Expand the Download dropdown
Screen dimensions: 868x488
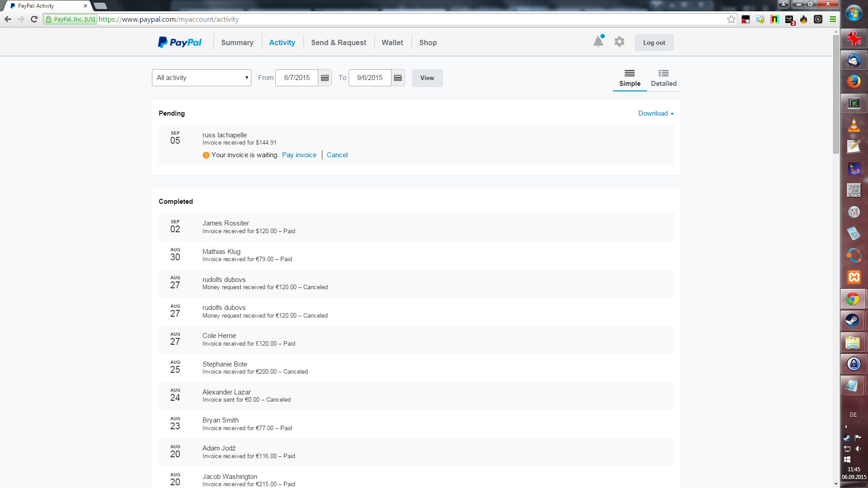pyautogui.click(x=656, y=113)
